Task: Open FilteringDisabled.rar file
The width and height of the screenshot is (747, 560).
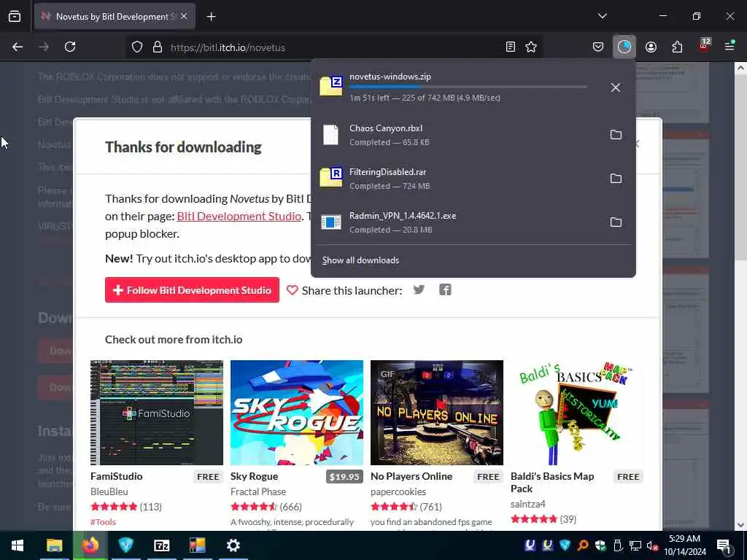Action: [457, 179]
